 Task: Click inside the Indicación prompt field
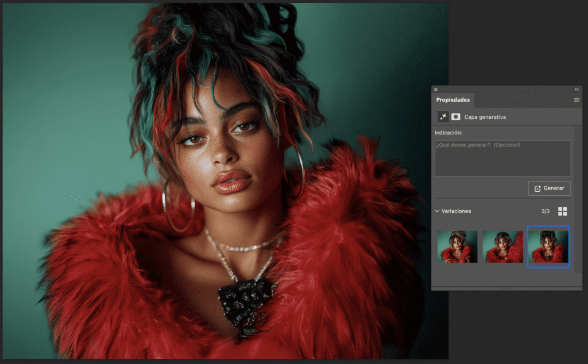(502, 158)
